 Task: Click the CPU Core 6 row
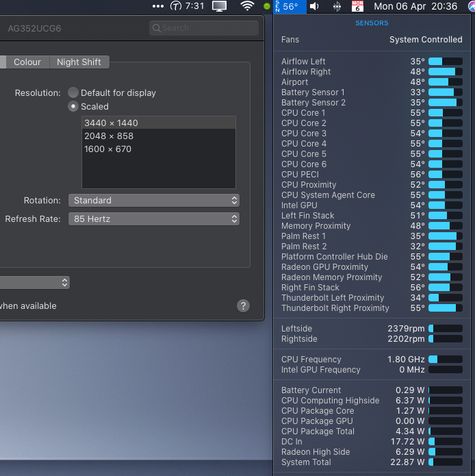[x=372, y=164]
